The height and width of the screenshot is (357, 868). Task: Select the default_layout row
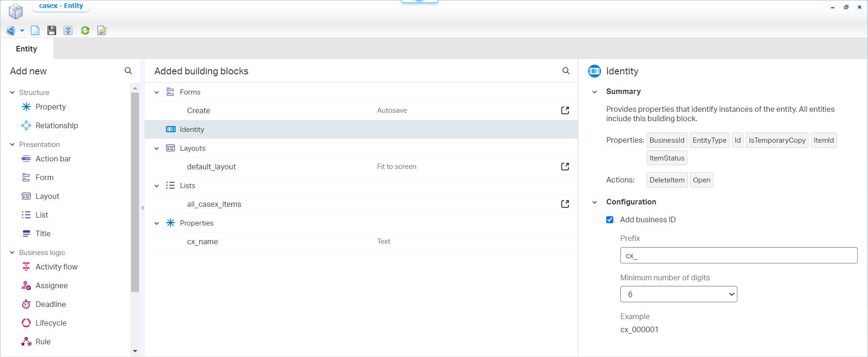click(361, 167)
